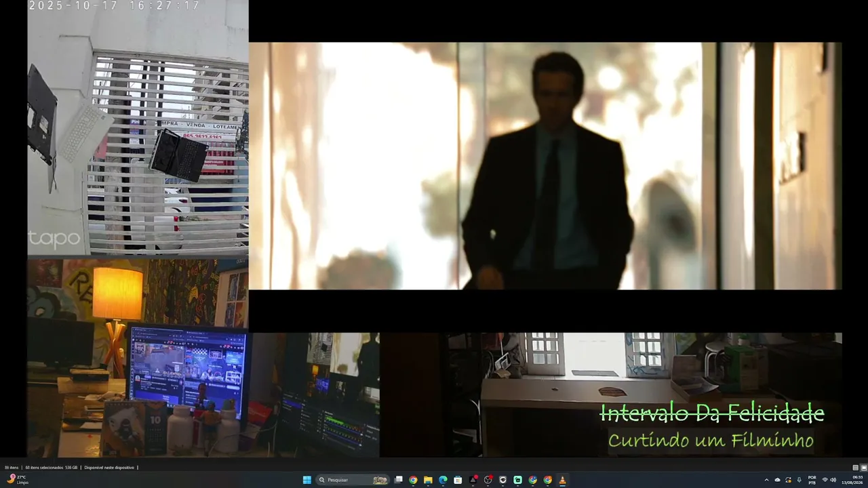Click the Pesquisar taskbar search box
This screenshot has height=488, width=868.
[353, 480]
